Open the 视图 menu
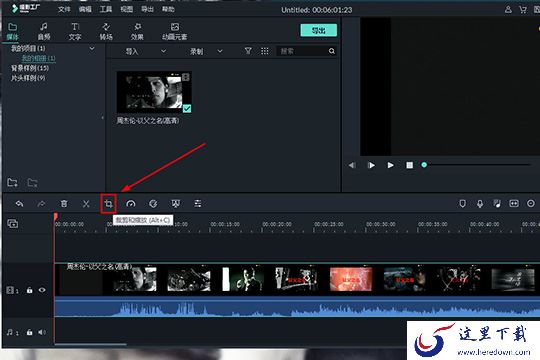 pyautogui.click(x=126, y=9)
